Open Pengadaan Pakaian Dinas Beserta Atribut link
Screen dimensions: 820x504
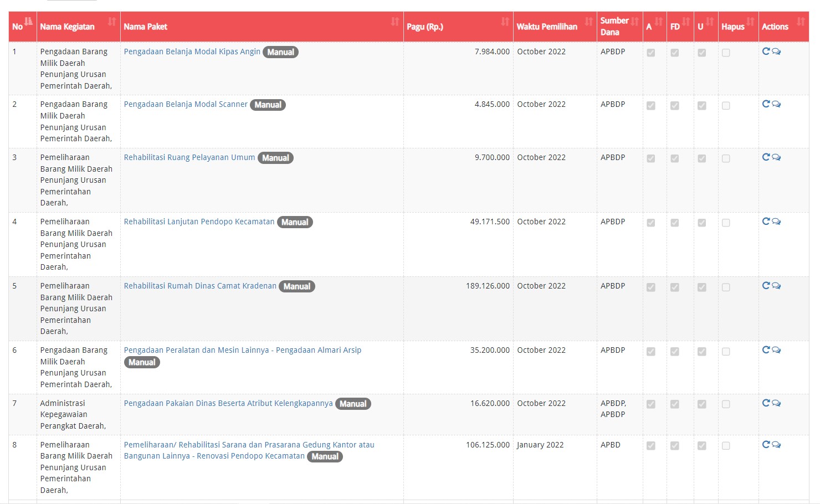click(x=228, y=403)
